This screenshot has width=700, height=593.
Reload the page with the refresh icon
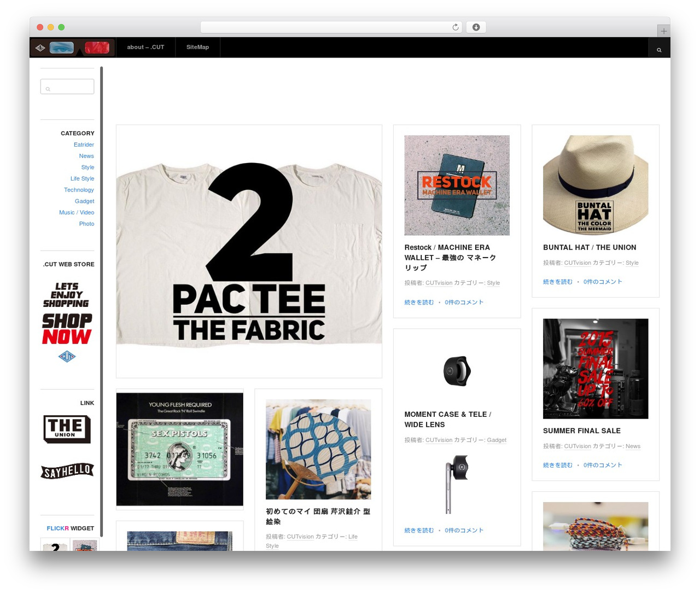(x=456, y=27)
